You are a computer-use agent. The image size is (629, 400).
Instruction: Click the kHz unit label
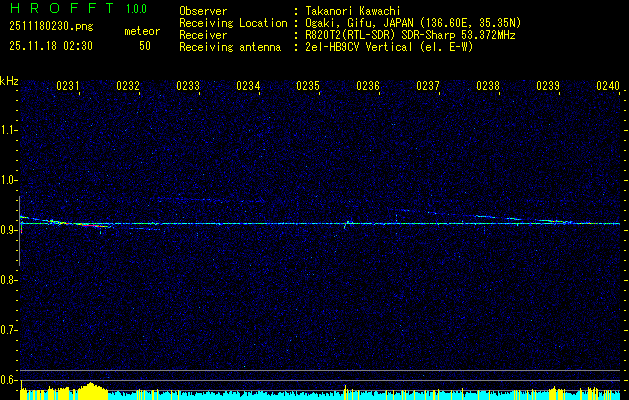[9, 80]
